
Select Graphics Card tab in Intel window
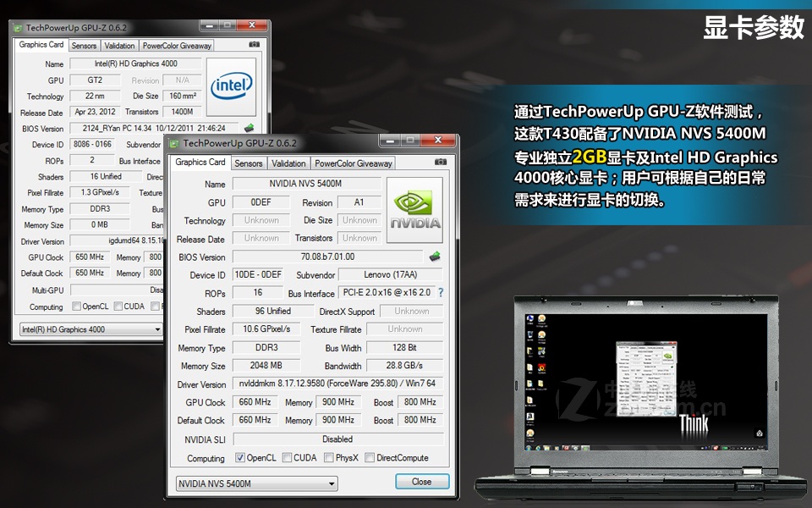pos(41,45)
